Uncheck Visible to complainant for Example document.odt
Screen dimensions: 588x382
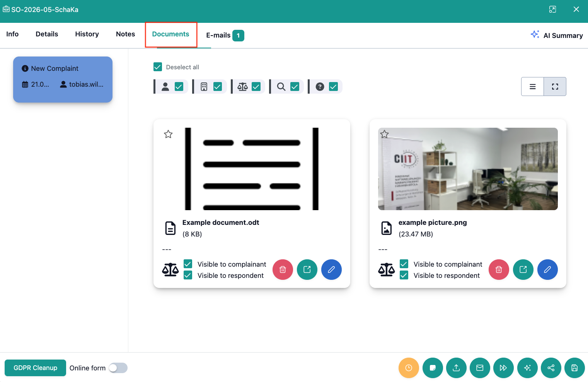(188, 264)
